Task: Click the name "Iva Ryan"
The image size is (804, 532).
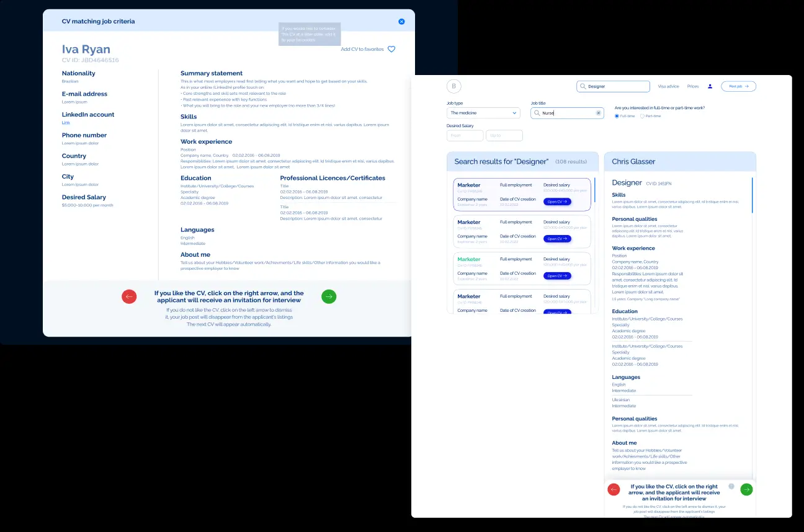Action: pyautogui.click(x=86, y=49)
